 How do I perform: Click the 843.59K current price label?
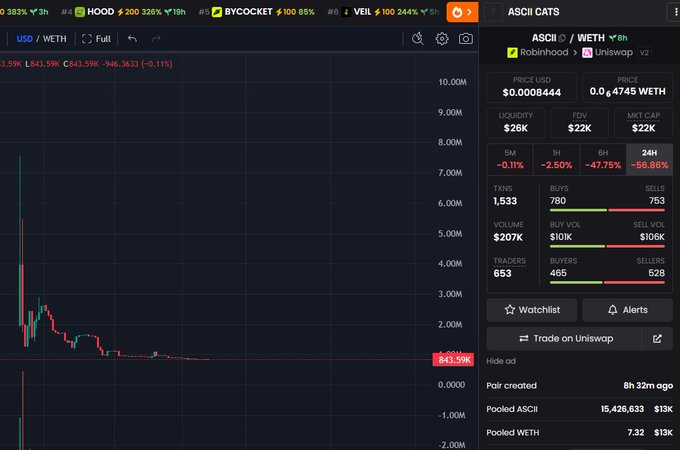pyautogui.click(x=453, y=360)
